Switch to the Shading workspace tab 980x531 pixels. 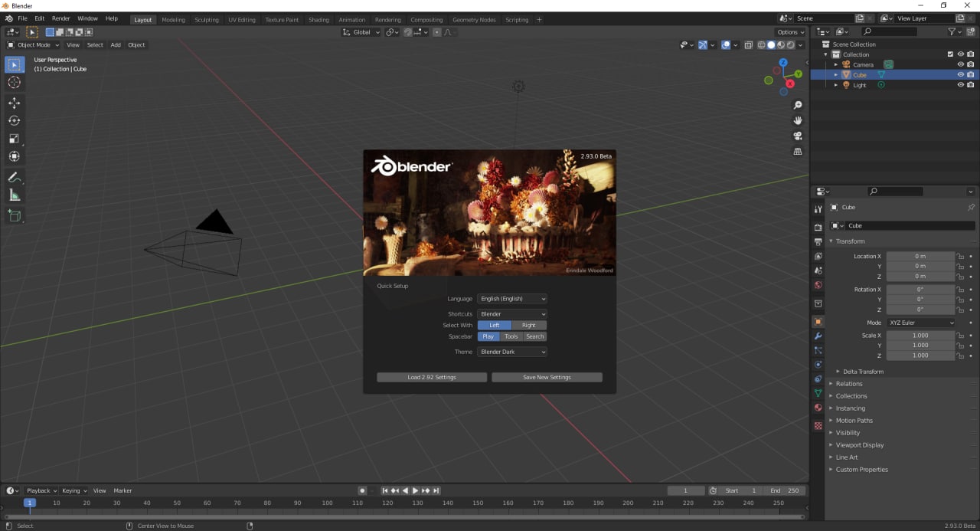pos(318,20)
